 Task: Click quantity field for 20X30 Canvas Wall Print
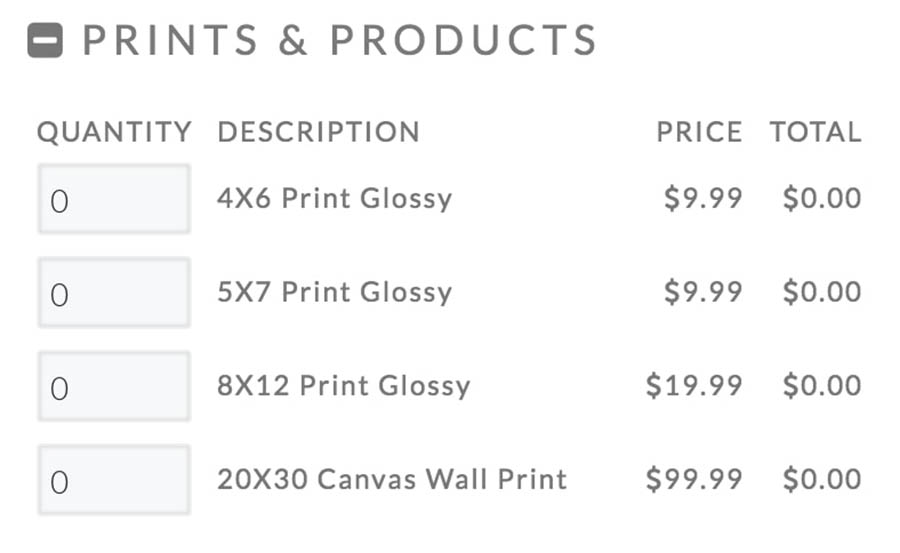(114, 480)
